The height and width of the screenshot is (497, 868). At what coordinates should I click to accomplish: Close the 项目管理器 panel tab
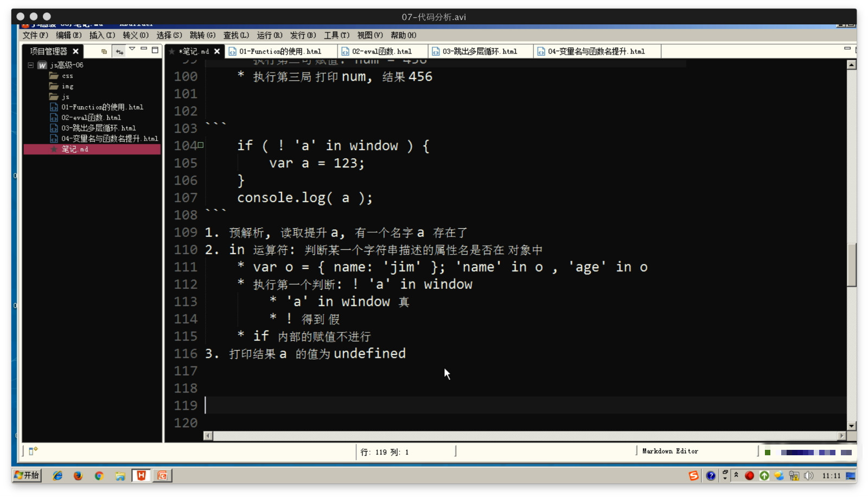76,51
